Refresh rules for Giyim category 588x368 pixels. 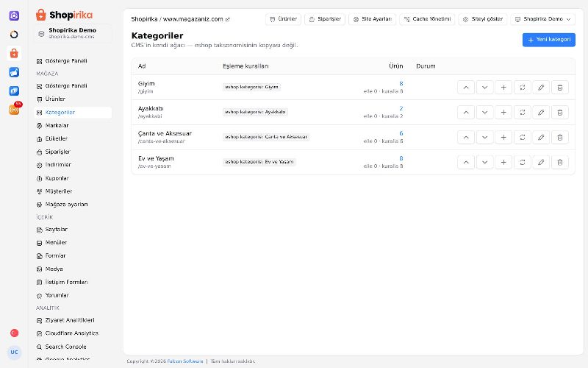click(x=522, y=88)
